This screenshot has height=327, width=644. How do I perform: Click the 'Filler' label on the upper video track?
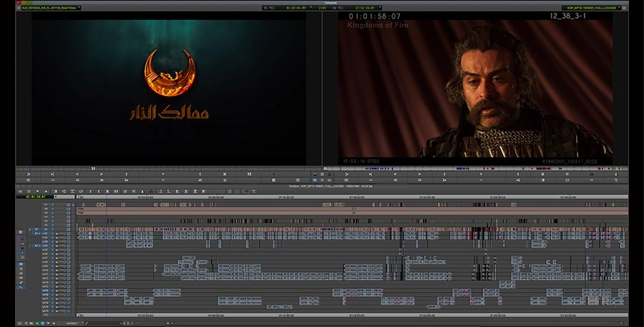coord(80,209)
